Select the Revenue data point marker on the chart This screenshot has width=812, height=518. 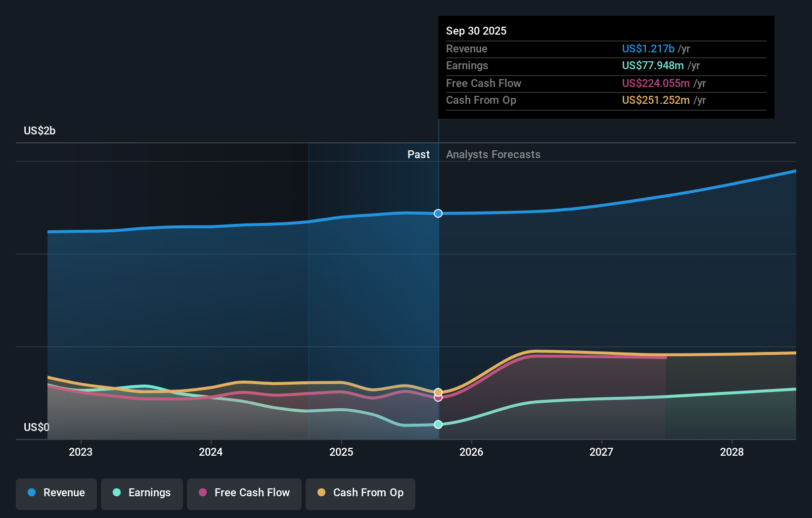pos(438,214)
